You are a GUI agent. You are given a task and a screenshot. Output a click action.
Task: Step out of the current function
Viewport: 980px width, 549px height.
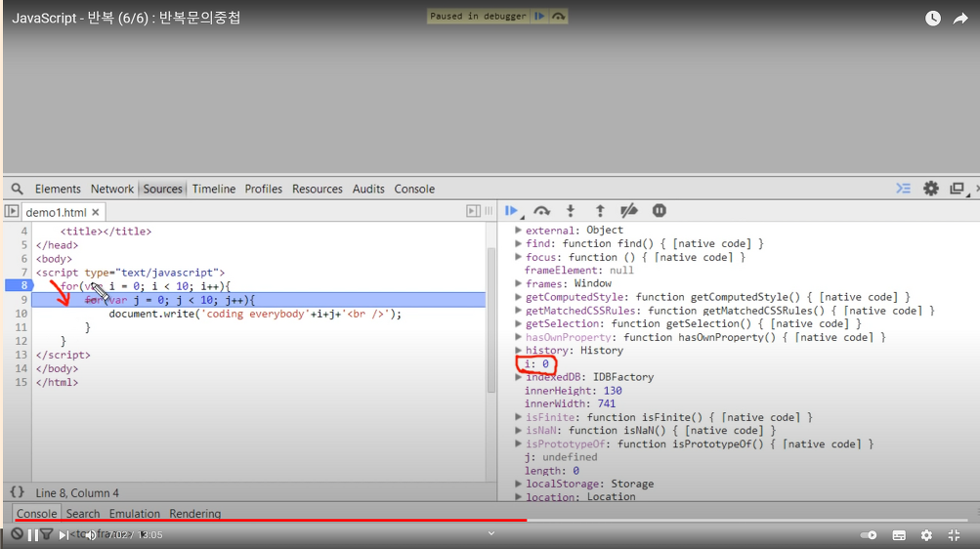pyautogui.click(x=600, y=211)
